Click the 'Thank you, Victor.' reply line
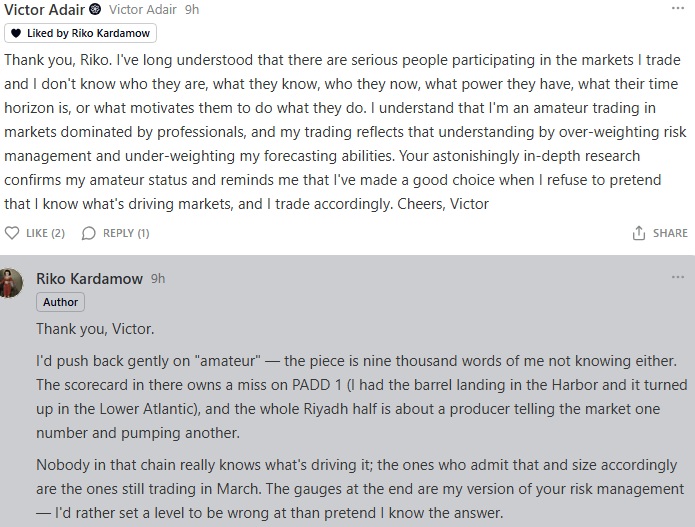 pyautogui.click(x=95, y=329)
